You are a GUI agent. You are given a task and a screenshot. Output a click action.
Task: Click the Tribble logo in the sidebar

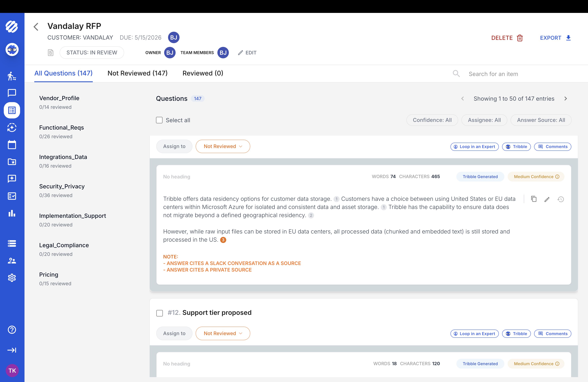[x=12, y=26]
